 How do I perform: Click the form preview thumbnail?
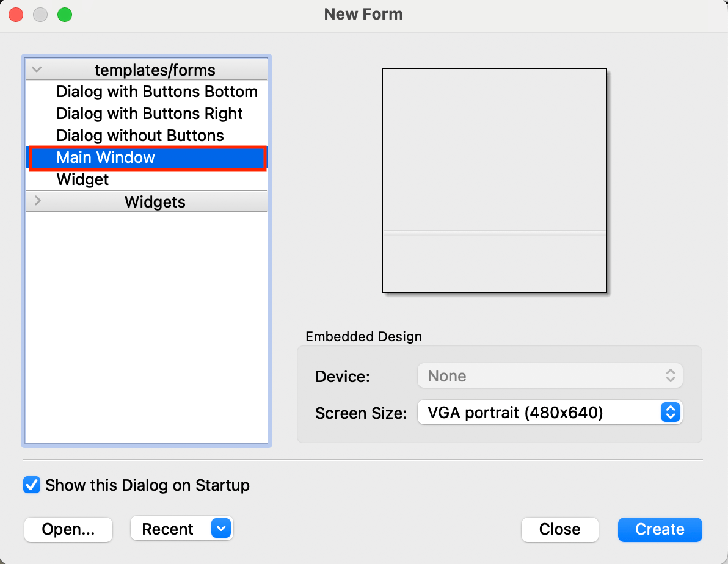[495, 181]
